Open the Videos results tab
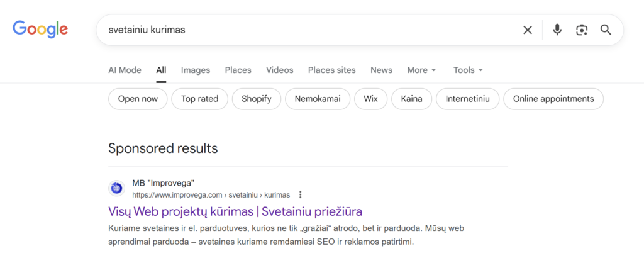 click(x=279, y=70)
